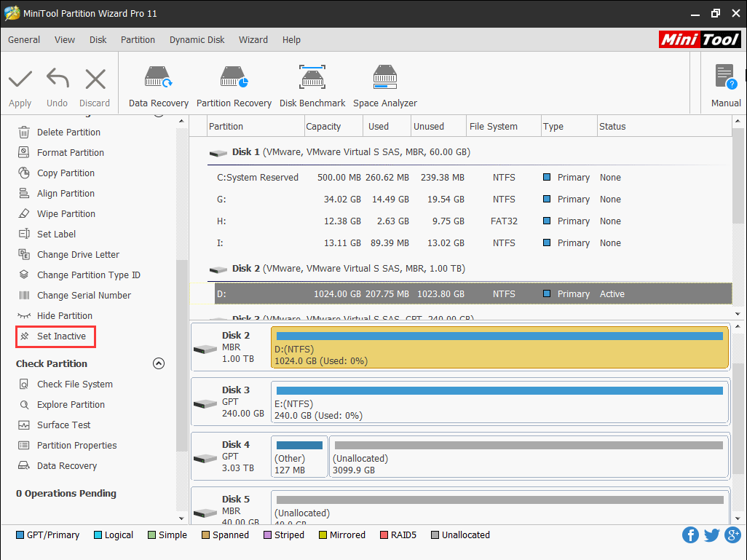Collapse the Check Partition section
Screen dimensions: 747x560
pos(159,363)
